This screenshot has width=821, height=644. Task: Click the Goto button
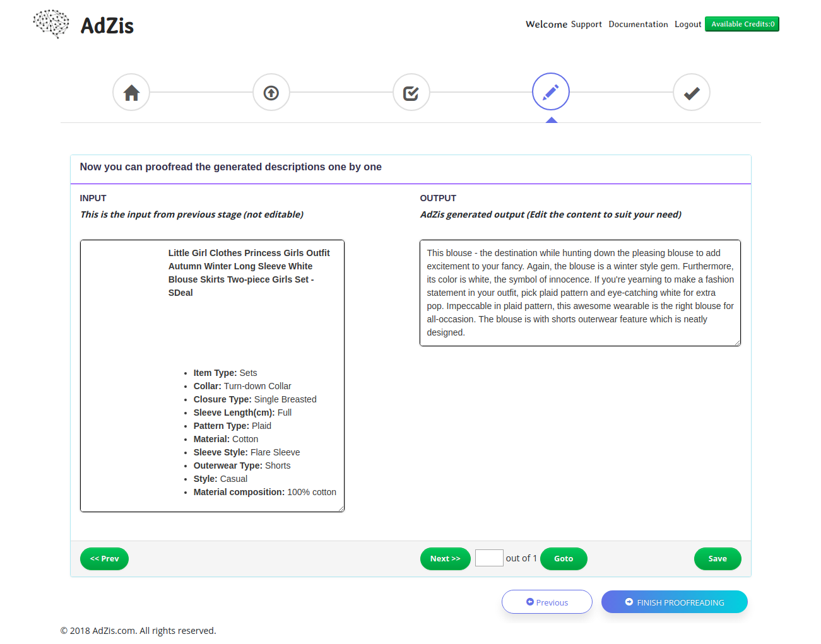564,559
